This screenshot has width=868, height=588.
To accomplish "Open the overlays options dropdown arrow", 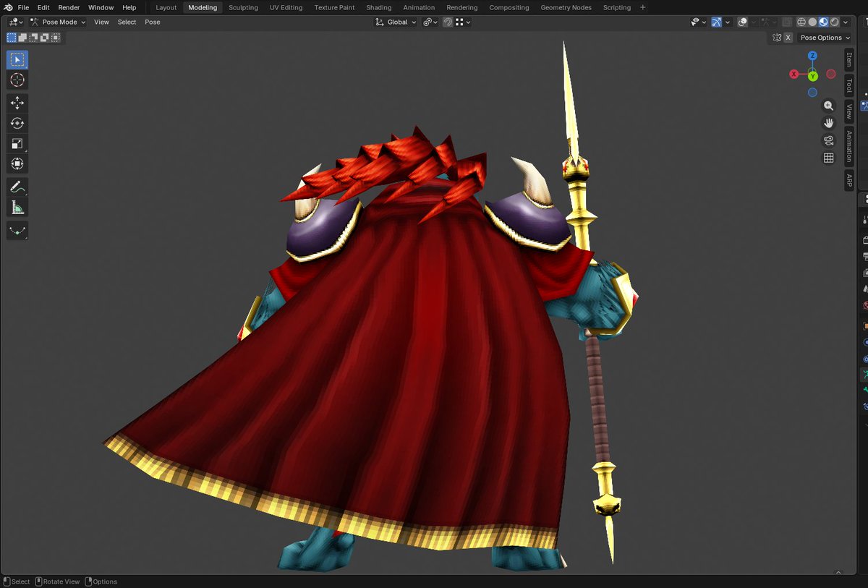I will (754, 22).
